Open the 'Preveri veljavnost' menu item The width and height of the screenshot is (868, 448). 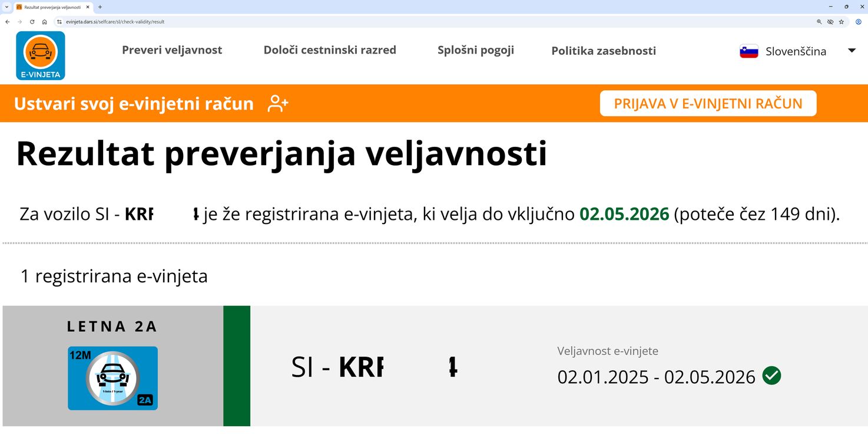pos(172,50)
